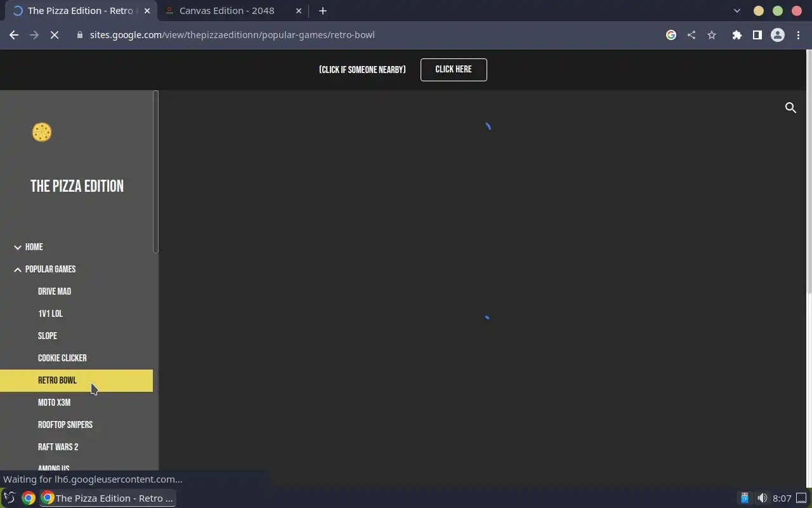Image resolution: width=812 pixels, height=508 pixels.
Task: Open the Extensions puzzle icon
Action: point(737,35)
